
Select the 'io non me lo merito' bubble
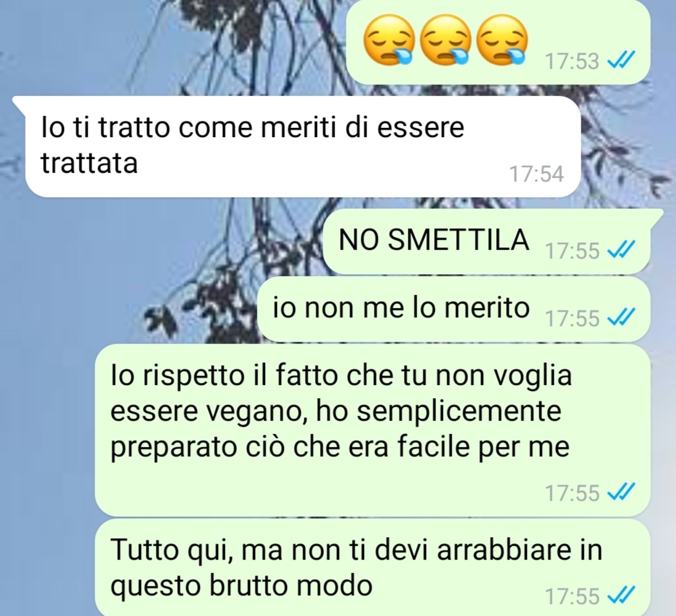(454, 310)
